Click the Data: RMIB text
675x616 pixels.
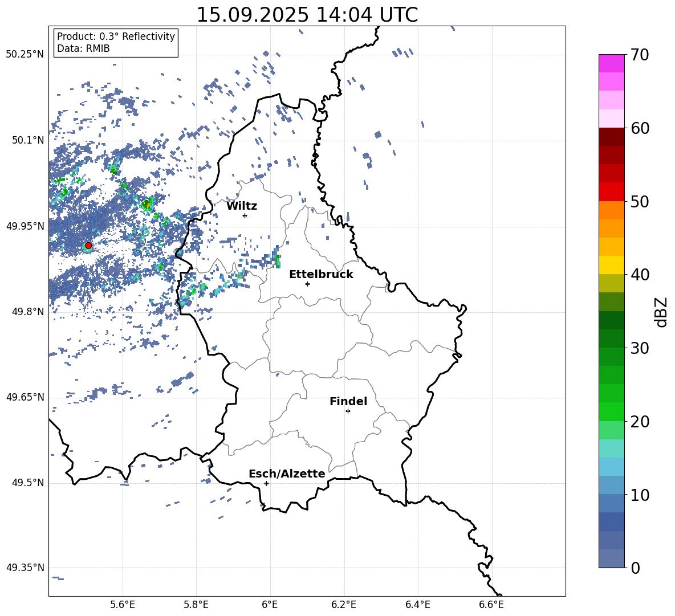pyautogui.click(x=83, y=48)
